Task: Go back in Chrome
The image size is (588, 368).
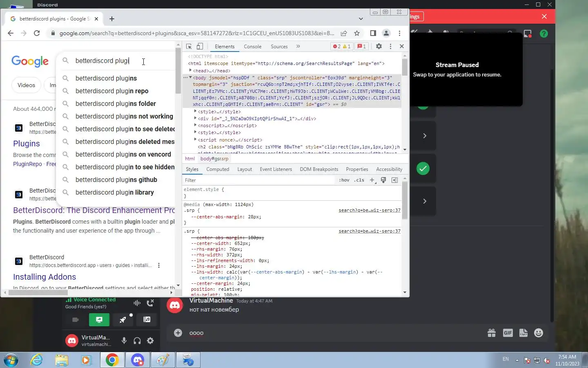Action: click(11, 33)
